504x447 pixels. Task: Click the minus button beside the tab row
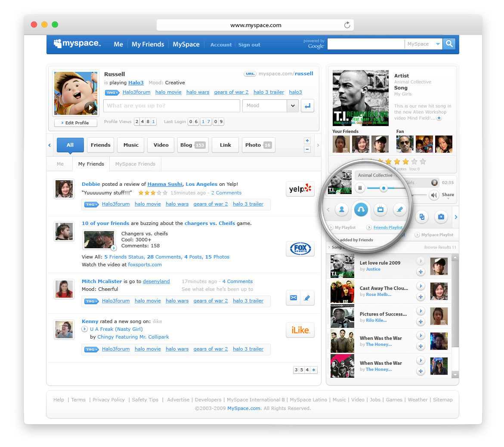(307, 149)
